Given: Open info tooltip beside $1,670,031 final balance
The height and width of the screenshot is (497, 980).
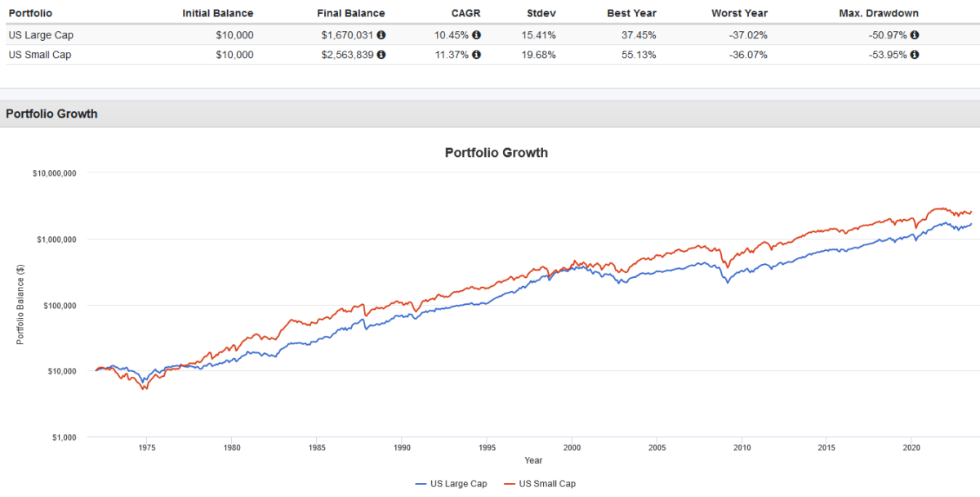Looking at the screenshot, I should (x=382, y=35).
